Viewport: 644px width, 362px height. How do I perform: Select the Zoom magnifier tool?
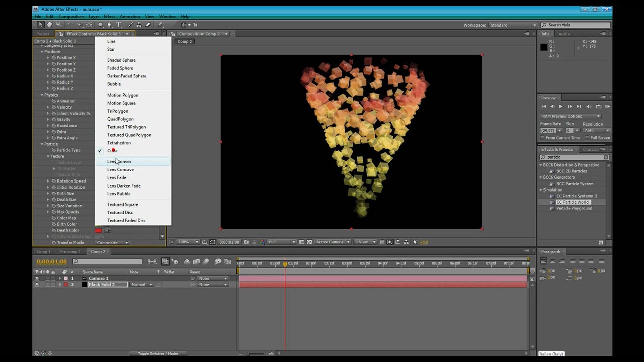pos(59,25)
